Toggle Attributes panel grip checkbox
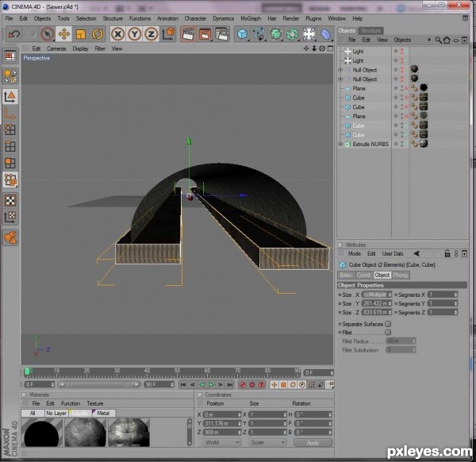The width and height of the screenshot is (476, 462). [340, 244]
